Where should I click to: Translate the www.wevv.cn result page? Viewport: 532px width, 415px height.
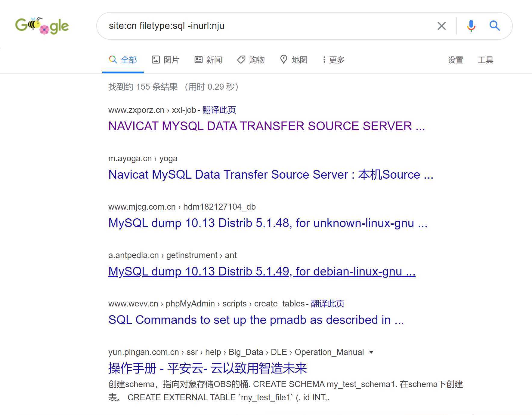[327, 304]
